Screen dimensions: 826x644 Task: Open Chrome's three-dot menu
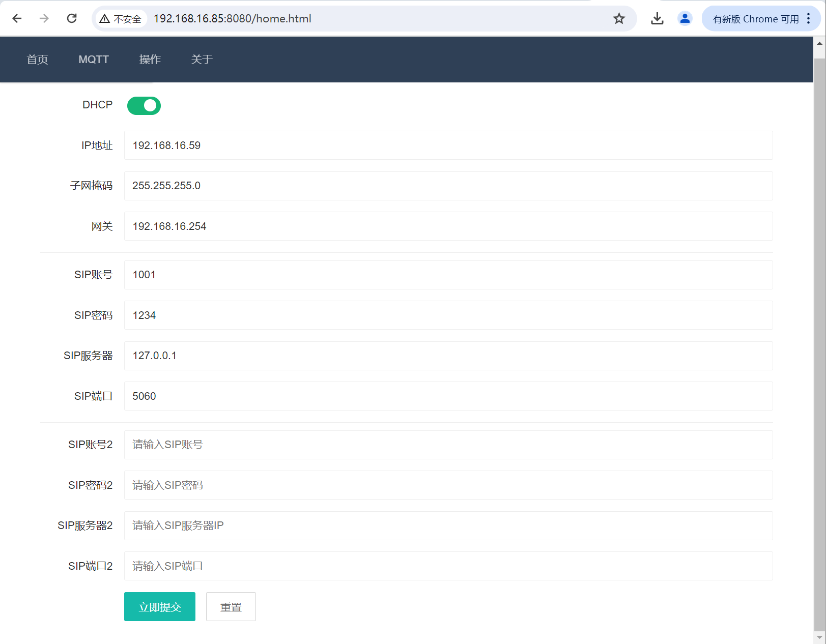(808, 19)
